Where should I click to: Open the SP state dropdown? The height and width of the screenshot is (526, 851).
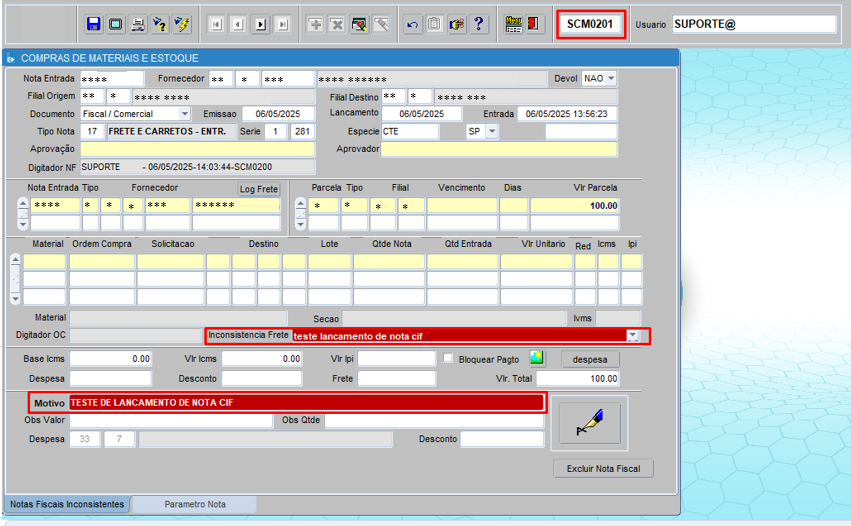[491, 132]
